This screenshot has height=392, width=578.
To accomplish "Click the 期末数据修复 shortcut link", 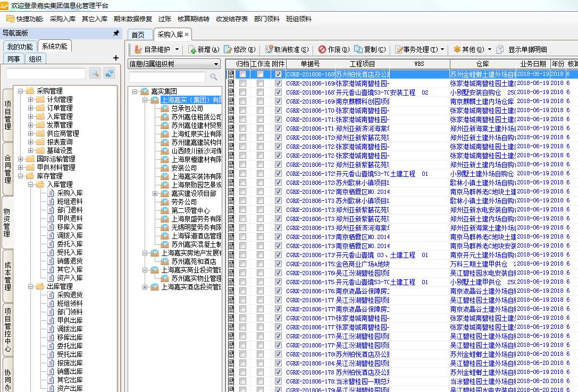I will click(x=132, y=19).
